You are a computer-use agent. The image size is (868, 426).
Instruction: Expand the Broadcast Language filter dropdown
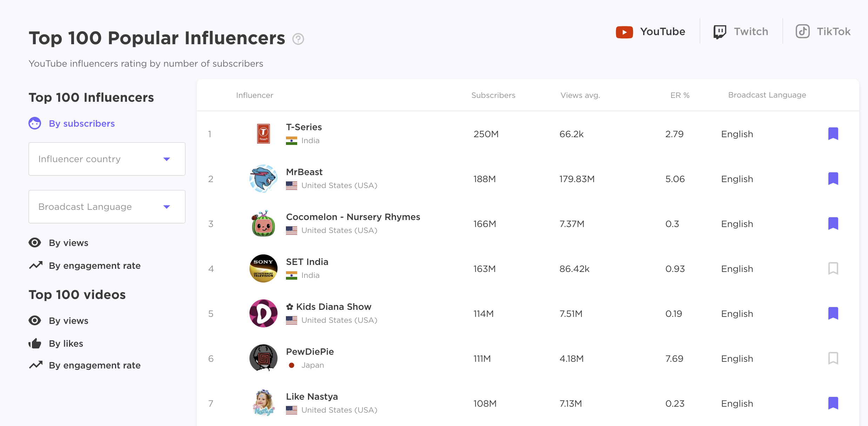(107, 207)
